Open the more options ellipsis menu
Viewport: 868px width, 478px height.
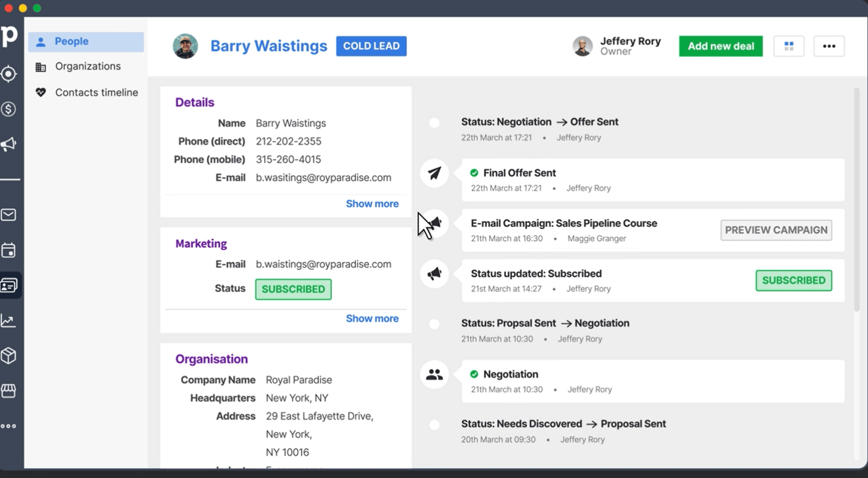[x=829, y=46]
